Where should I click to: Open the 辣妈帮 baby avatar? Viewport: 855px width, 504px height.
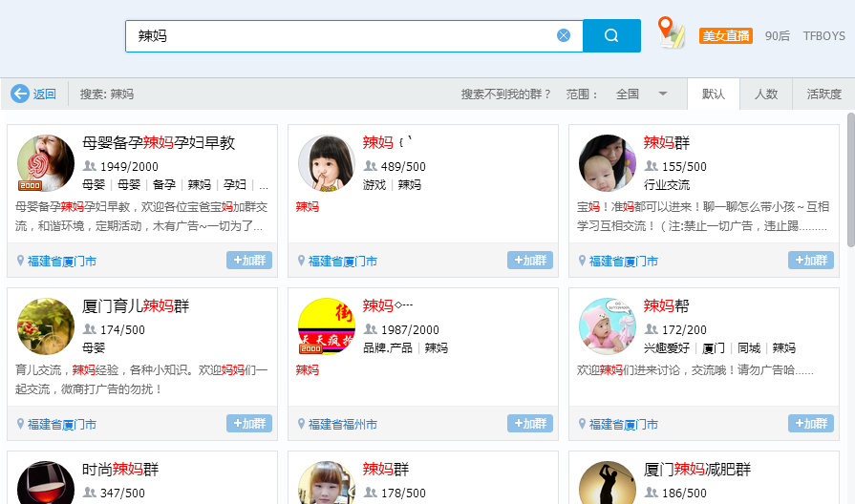[607, 326]
